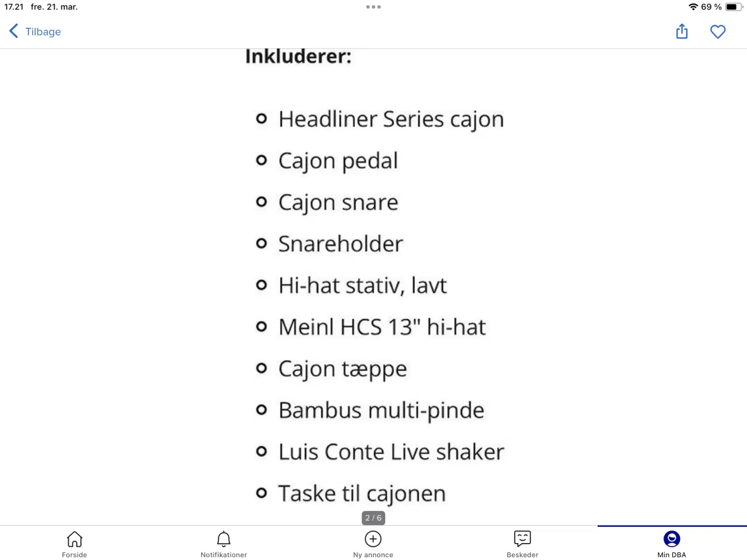Tap the Ny annonce plus icon
Image resolution: width=747 pixels, height=560 pixels.
[373, 538]
